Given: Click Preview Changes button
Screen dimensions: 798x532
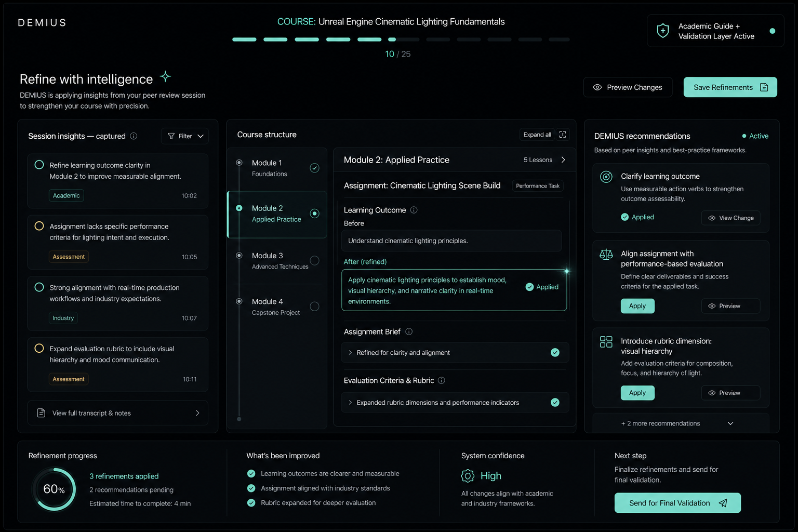Looking at the screenshot, I should pyautogui.click(x=628, y=87).
